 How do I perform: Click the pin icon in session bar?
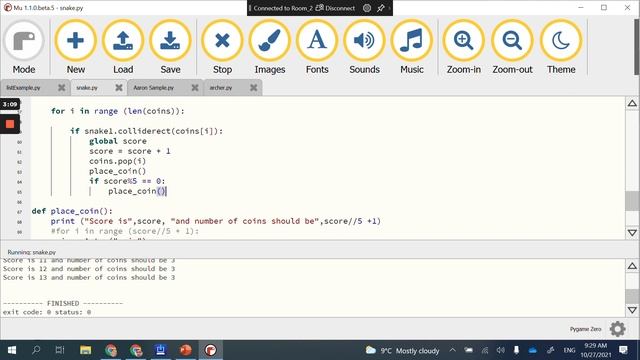(x=380, y=8)
